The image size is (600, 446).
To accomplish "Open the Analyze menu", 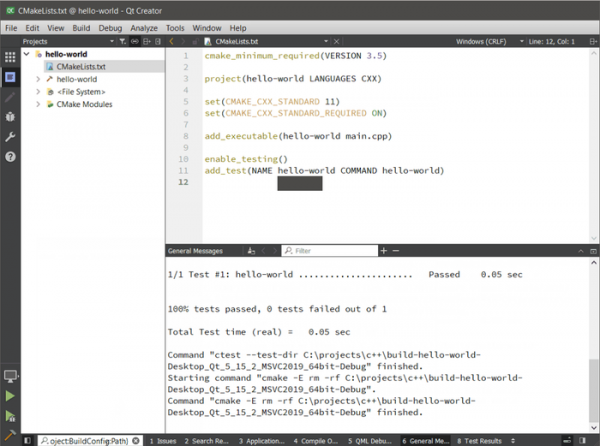I will click(146, 27).
